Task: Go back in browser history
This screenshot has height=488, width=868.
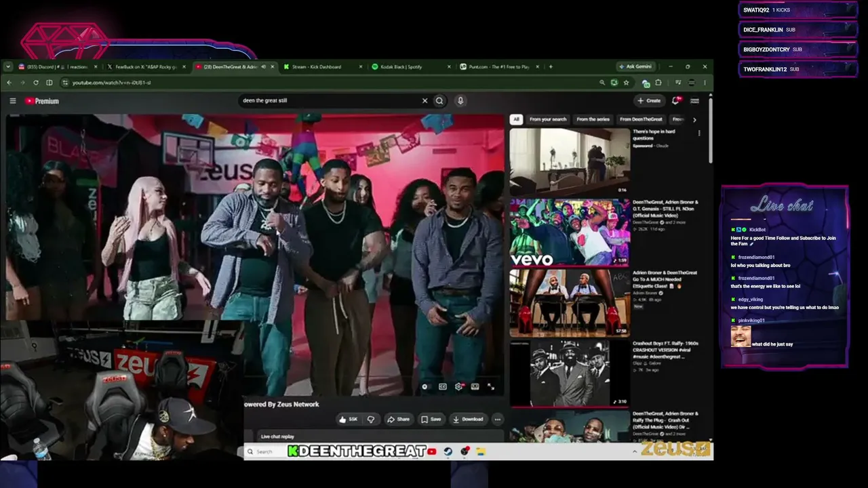Action: [x=9, y=83]
